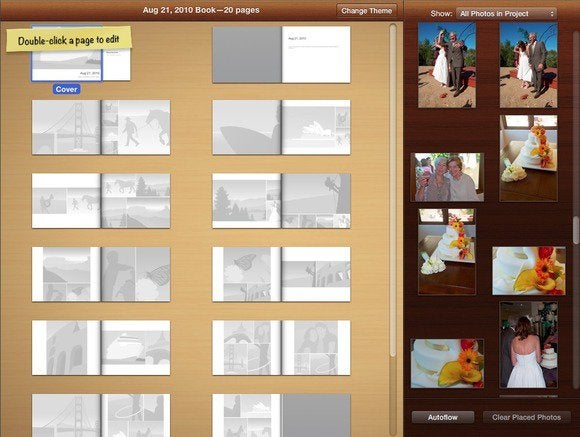Click the Autoflow button
580x437 pixels.
coord(443,417)
